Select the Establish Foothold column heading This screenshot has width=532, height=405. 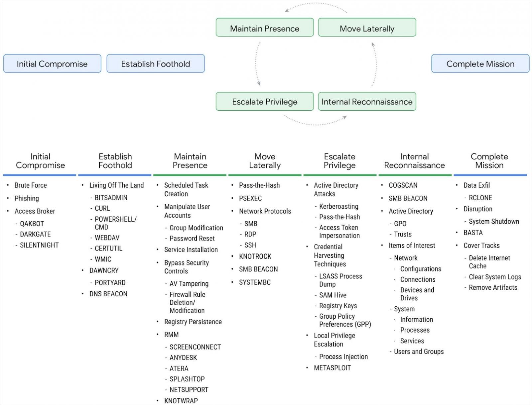tap(115, 161)
